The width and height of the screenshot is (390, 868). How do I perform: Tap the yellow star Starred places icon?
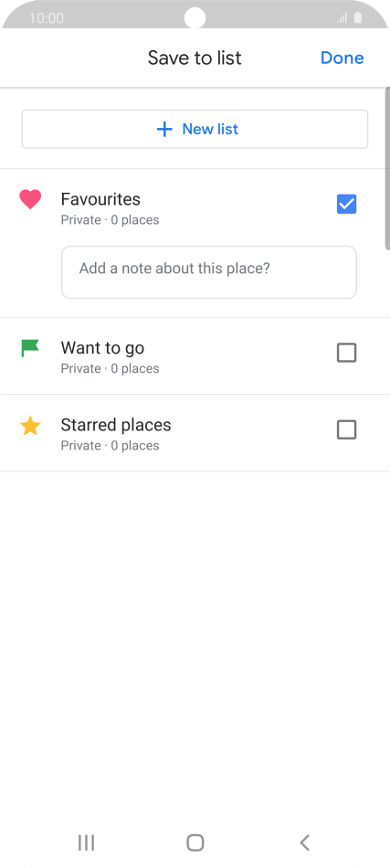click(x=30, y=426)
